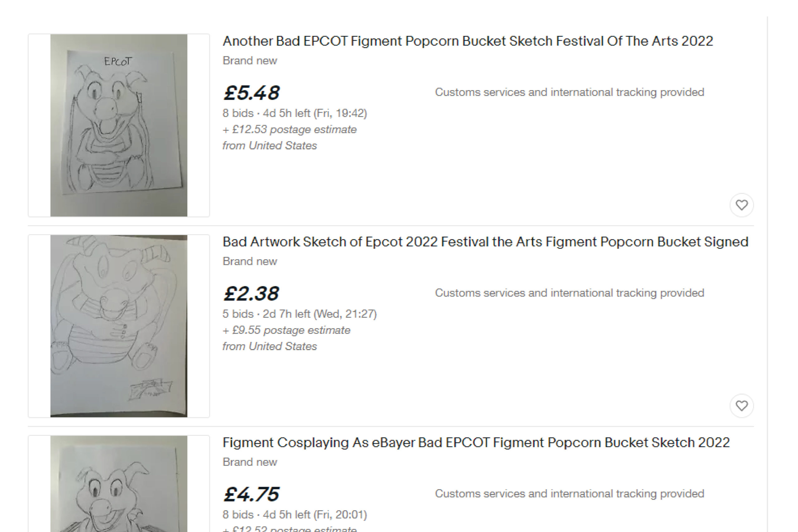The height and width of the screenshot is (532, 798).
Task: Click "5 bids" on the second listing
Action: 238,314
